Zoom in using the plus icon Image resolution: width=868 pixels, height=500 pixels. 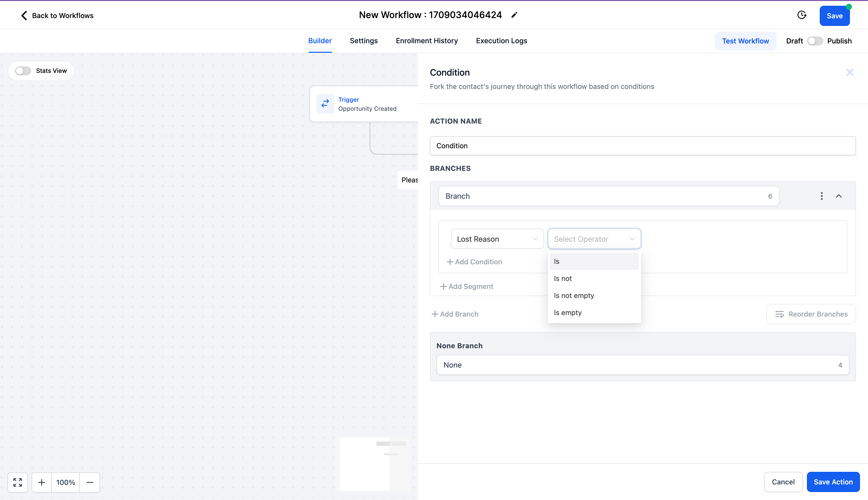tap(41, 482)
